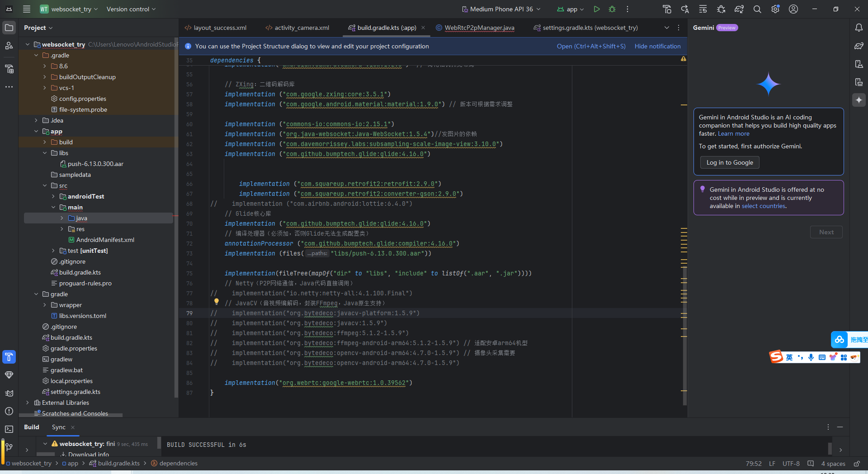Open the Terminal tool window

pyautogui.click(x=9, y=429)
